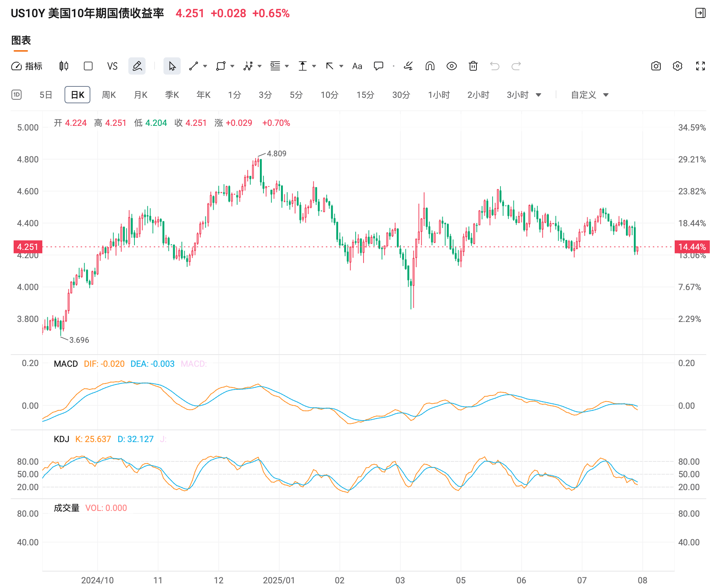717x588 pixels.
Task: Open chart settings gear
Action: pos(678,66)
